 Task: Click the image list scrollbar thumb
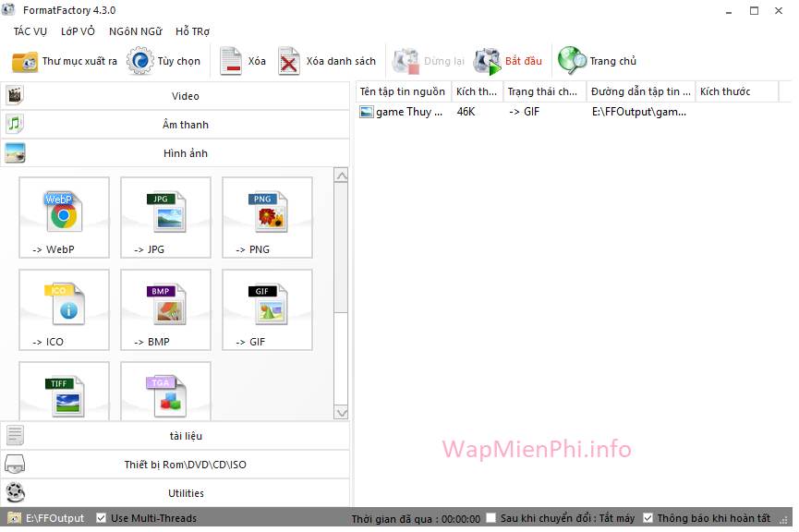[342, 248]
